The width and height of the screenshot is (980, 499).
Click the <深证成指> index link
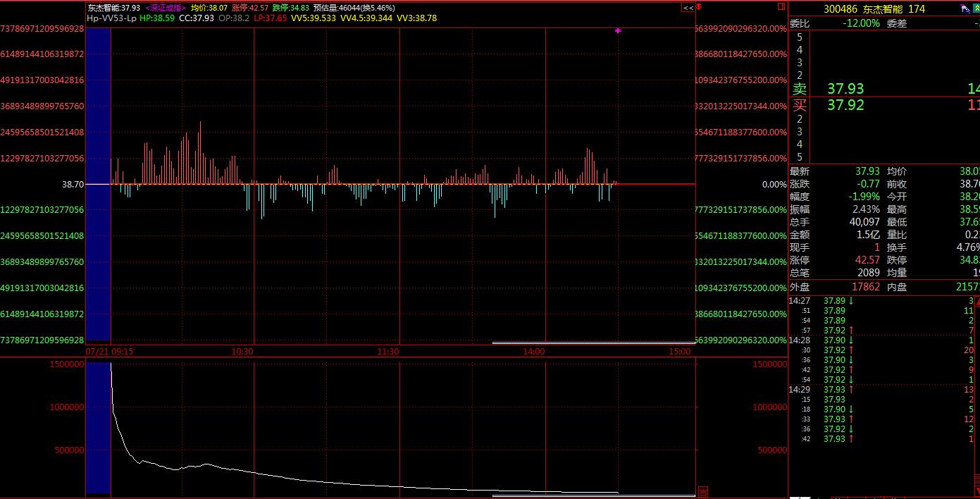coord(166,8)
